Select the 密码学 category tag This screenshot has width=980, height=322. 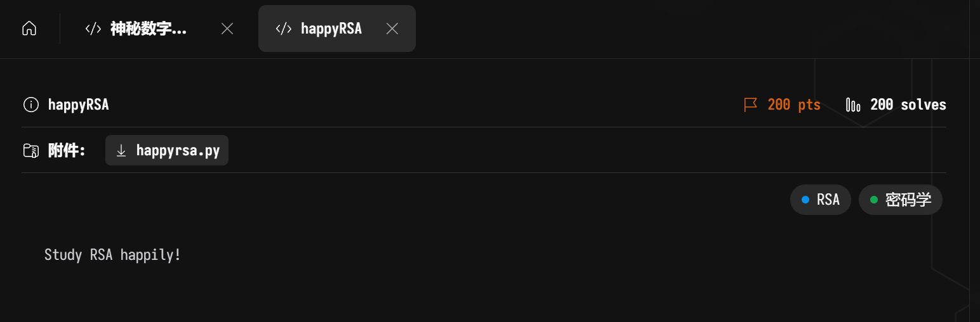901,200
